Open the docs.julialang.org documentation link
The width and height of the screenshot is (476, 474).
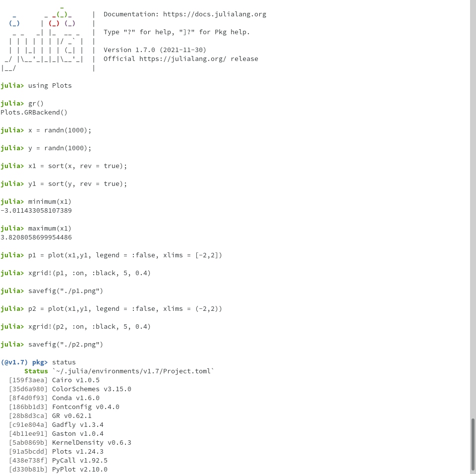coord(214,14)
